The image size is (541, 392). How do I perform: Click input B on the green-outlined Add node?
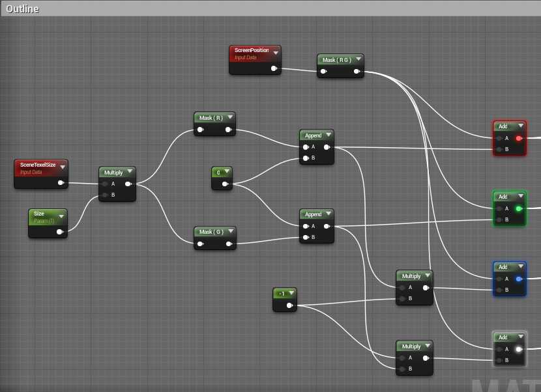coord(499,220)
